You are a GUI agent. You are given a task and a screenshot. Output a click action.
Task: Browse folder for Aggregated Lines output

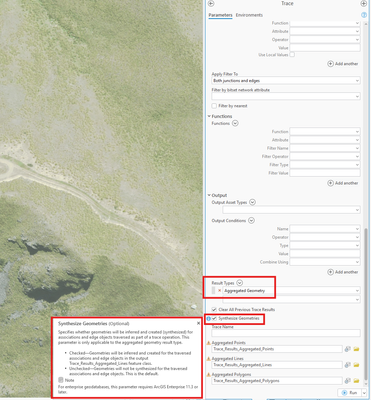[x=356, y=365]
